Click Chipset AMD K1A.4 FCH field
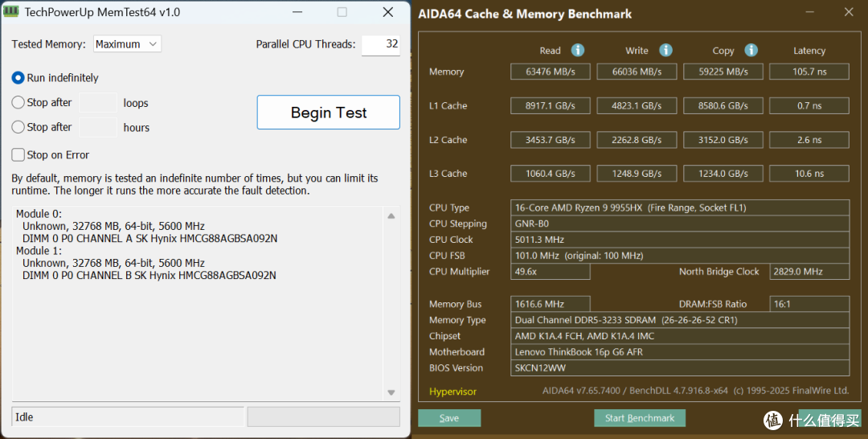Image resolution: width=868 pixels, height=439 pixels. click(680, 336)
